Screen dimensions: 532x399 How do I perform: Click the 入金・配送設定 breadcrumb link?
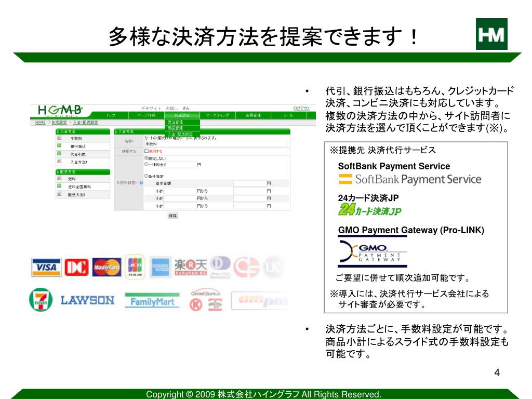86,123
